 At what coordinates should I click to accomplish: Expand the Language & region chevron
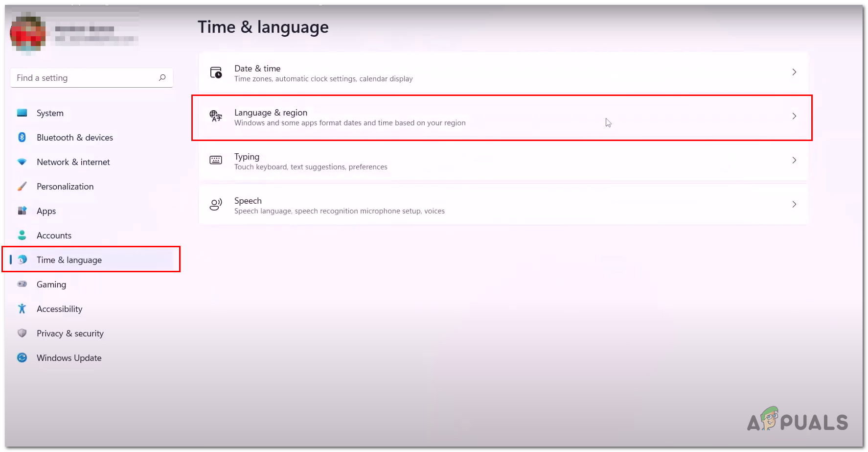tap(794, 116)
